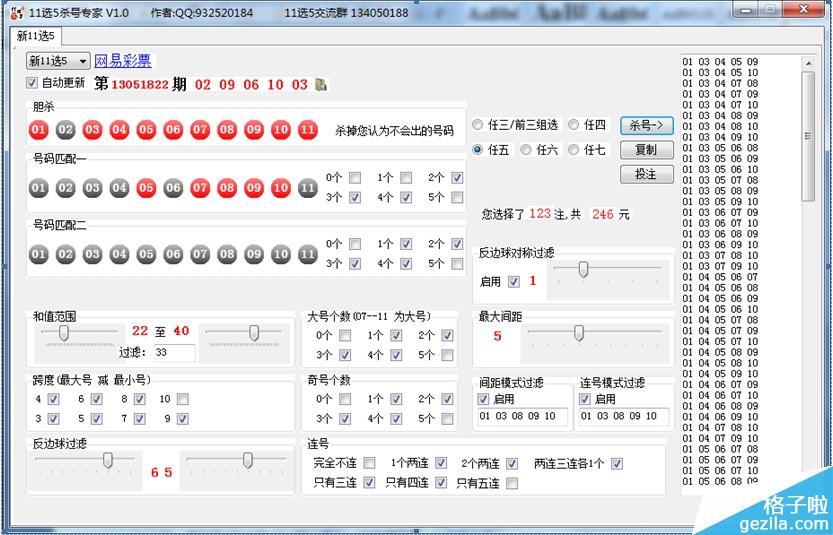Switch to the 新11选5 tab
The width and height of the screenshot is (833, 535).
pos(33,36)
